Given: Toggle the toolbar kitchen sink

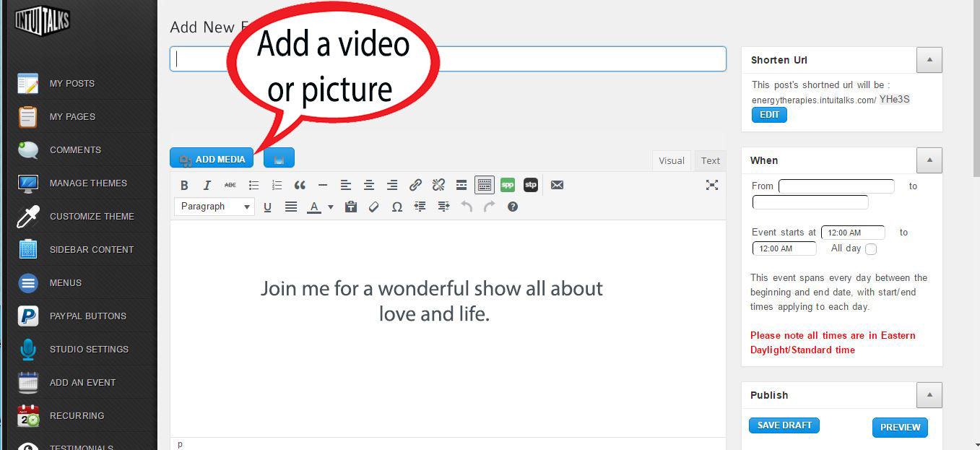Looking at the screenshot, I should tap(485, 185).
